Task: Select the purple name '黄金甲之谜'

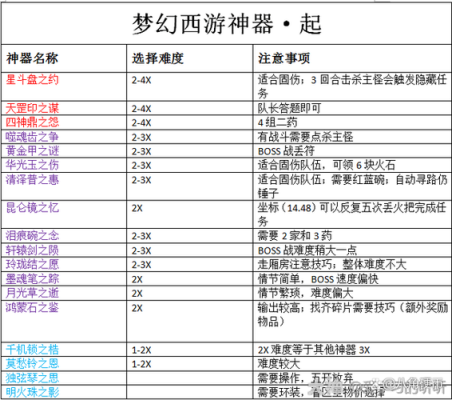Action: pyautogui.click(x=32, y=151)
